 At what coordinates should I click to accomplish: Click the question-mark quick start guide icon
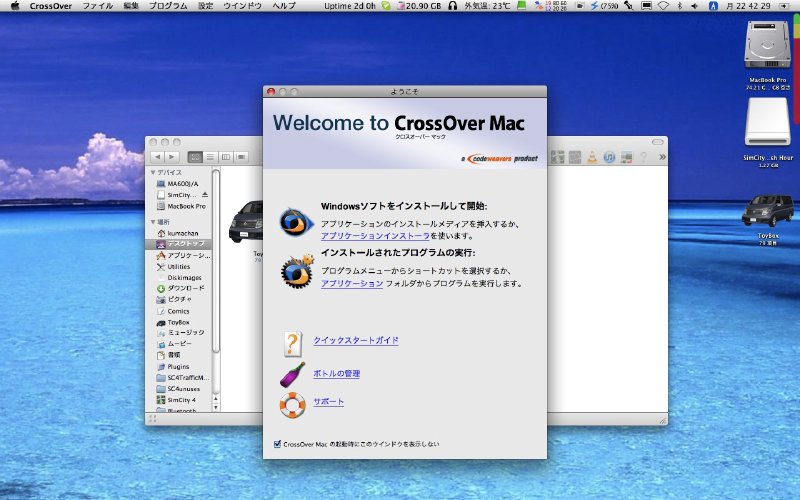click(x=292, y=344)
